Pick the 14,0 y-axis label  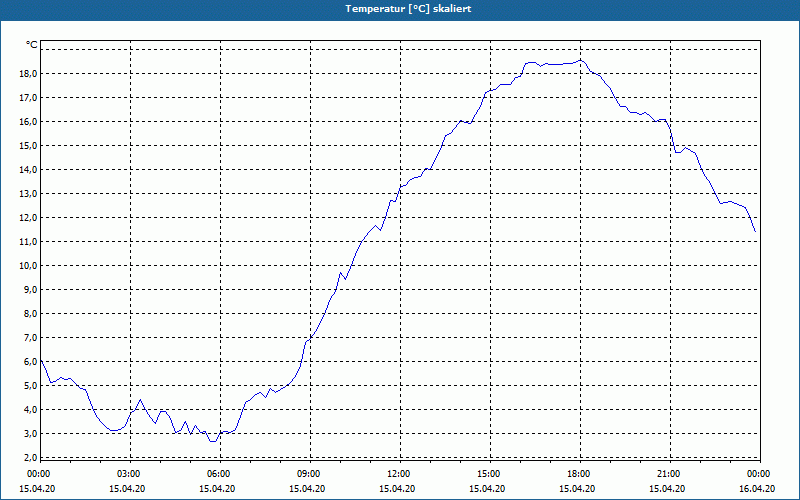point(29,169)
